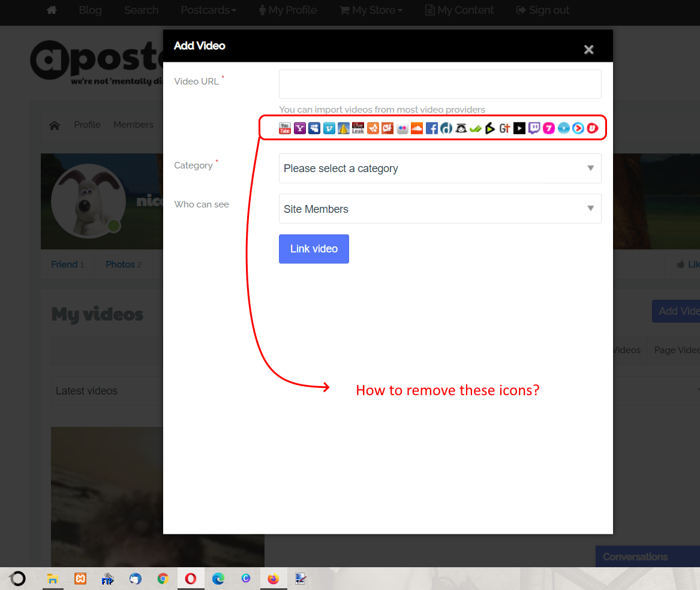Open the FTP client from taskbar
The height and width of the screenshot is (590, 700).
pyautogui.click(x=107, y=579)
